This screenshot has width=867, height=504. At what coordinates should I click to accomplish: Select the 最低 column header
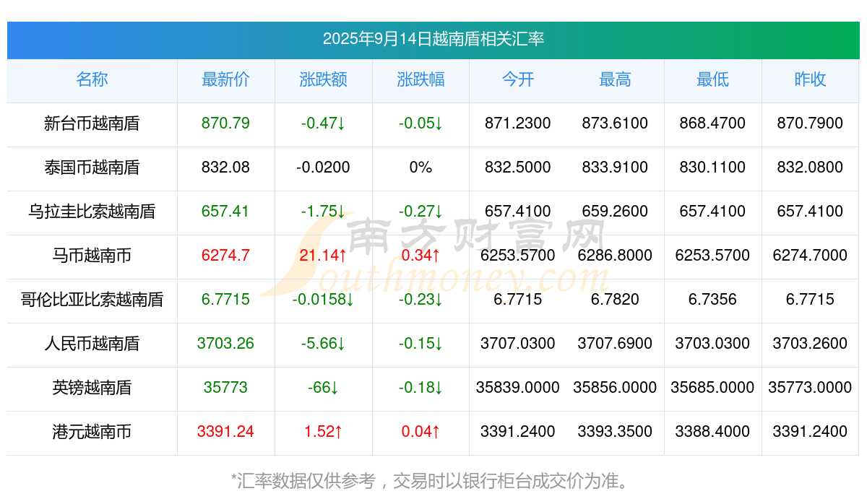(x=712, y=79)
